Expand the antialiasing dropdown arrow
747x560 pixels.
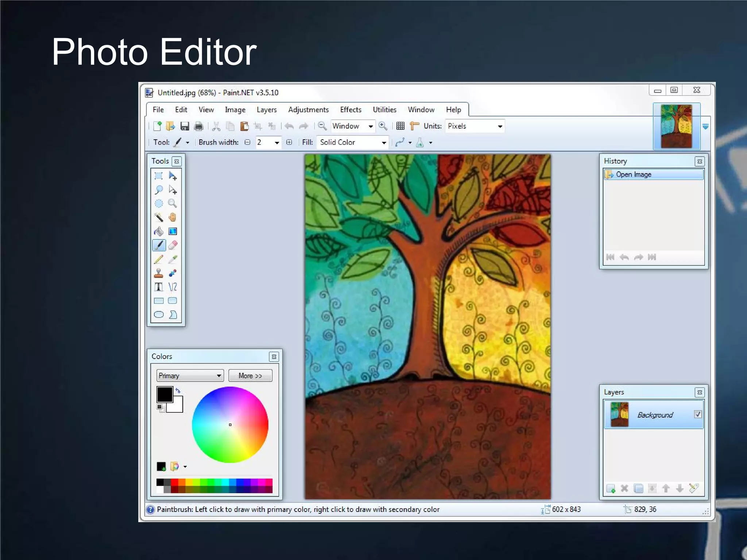click(x=410, y=143)
